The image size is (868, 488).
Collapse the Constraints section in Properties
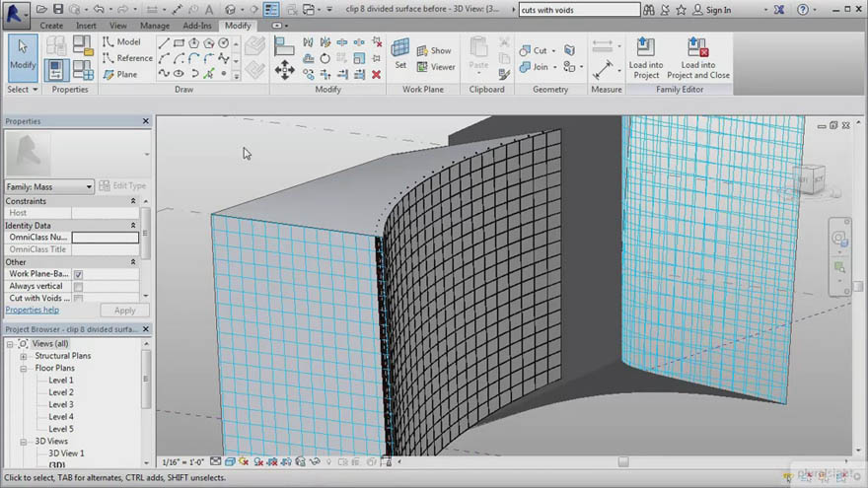[133, 201]
